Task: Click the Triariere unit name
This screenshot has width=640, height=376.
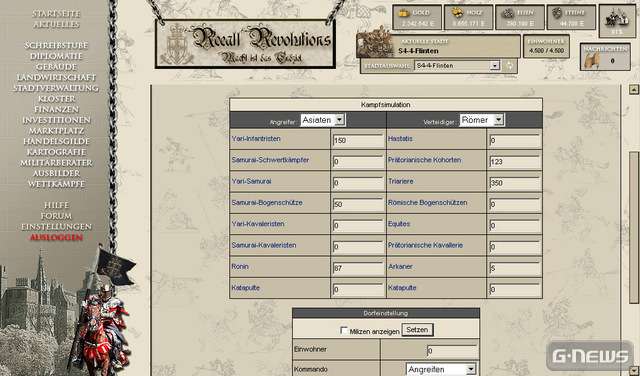Action: point(401,181)
